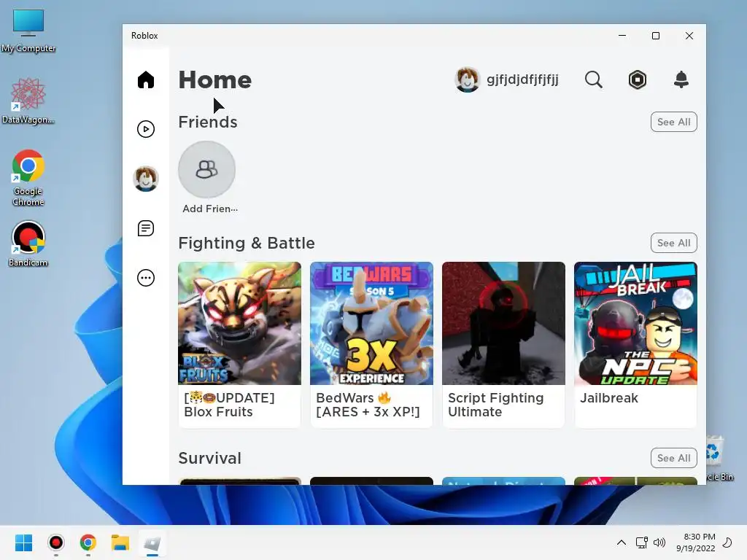The height and width of the screenshot is (560, 747).
Task: Click the Friends section heading
Action: [208, 122]
